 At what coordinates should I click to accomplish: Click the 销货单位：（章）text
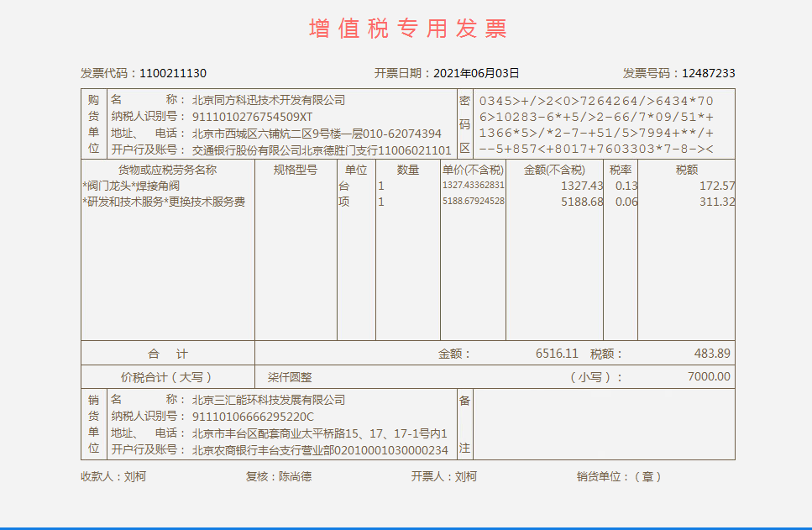point(620,476)
